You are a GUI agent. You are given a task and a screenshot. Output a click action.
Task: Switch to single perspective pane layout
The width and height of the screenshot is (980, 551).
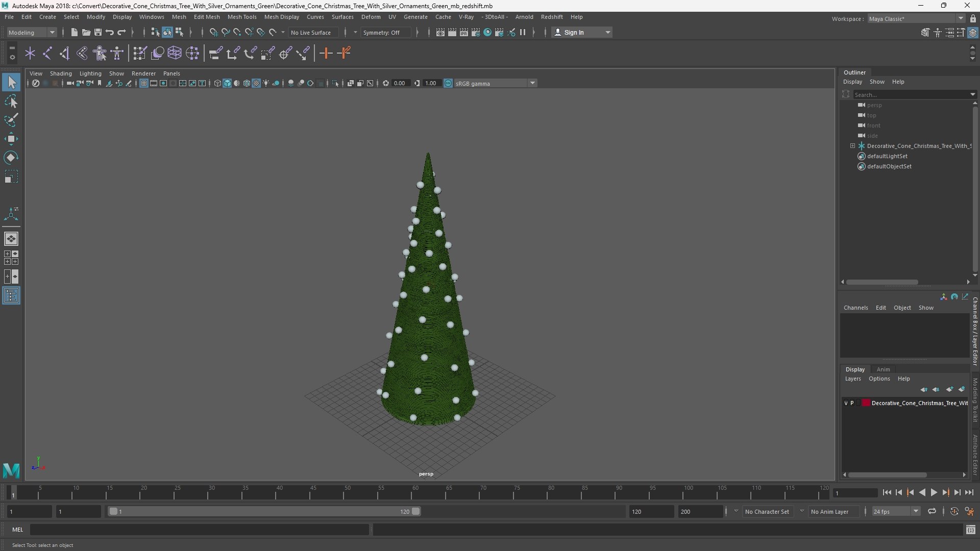pos(11,239)
